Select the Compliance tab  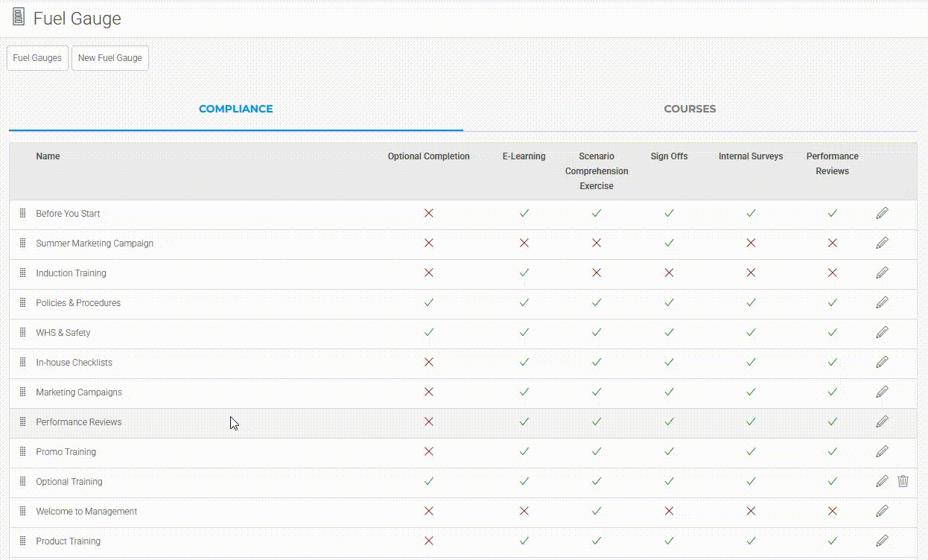point(235,109)
